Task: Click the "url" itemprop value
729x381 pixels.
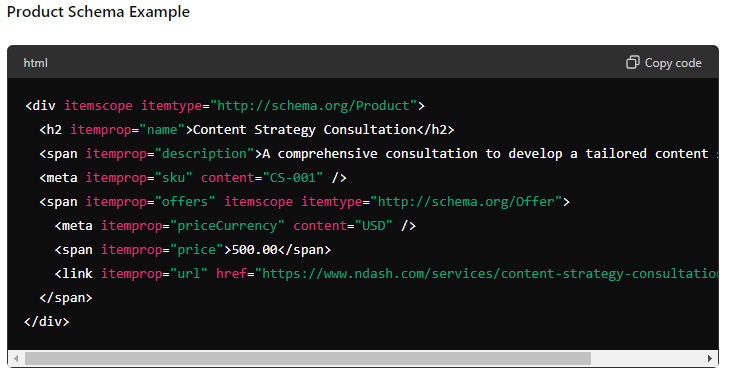Action: 189,274
